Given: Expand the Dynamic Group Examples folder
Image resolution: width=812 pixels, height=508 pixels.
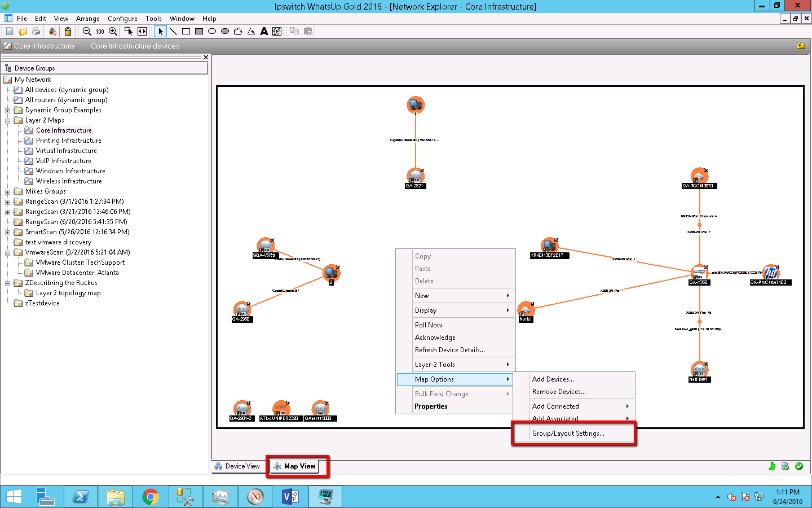Looking at the screenshot, I should (8, 111).
